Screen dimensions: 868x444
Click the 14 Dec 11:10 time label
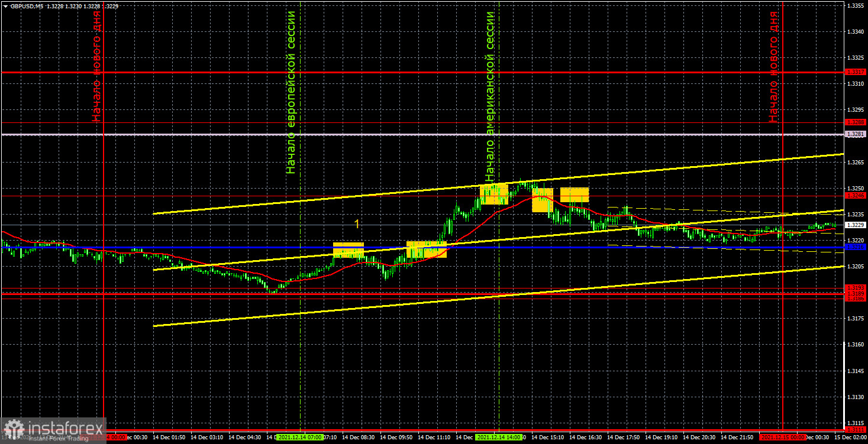click(x=434, y=437)
